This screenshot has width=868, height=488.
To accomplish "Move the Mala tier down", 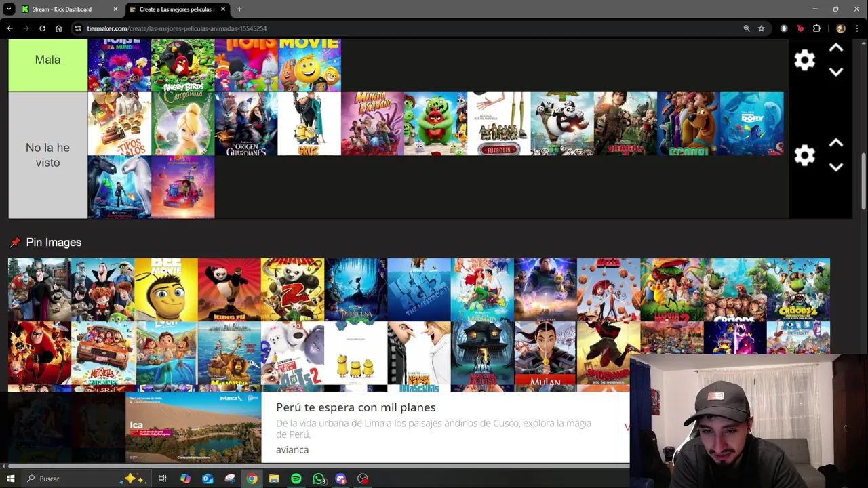I will coord(835,72).
